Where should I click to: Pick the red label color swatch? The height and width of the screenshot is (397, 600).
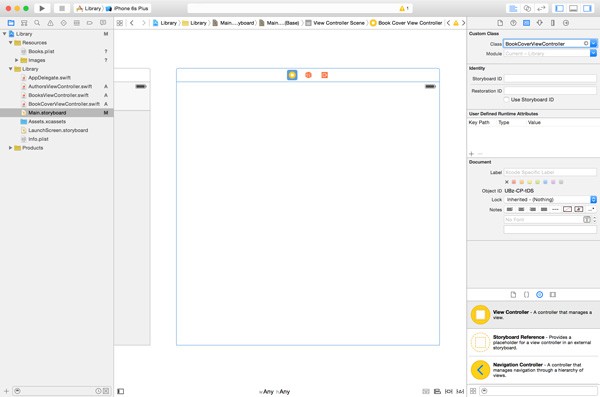514,182
